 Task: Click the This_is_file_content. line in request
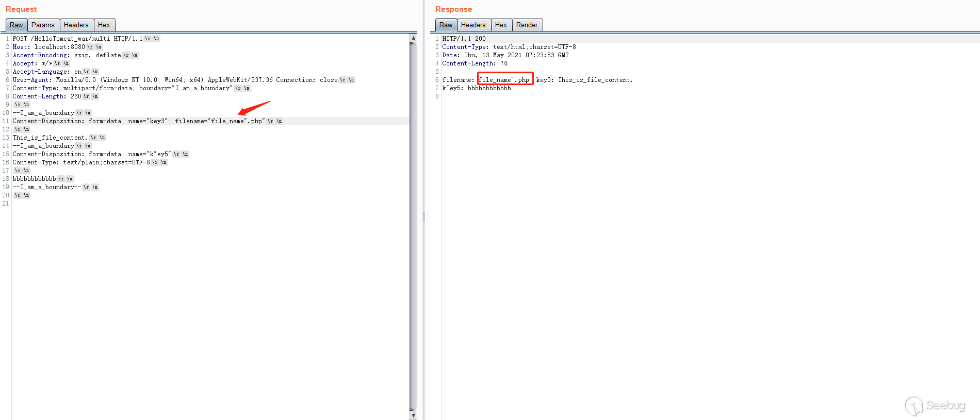click(x=59, y=138)
